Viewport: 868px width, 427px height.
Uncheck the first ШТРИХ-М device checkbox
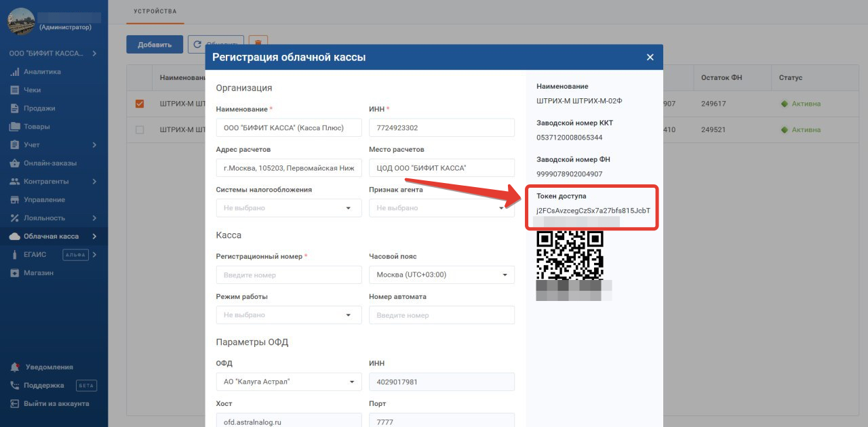[x=140, y=104]
